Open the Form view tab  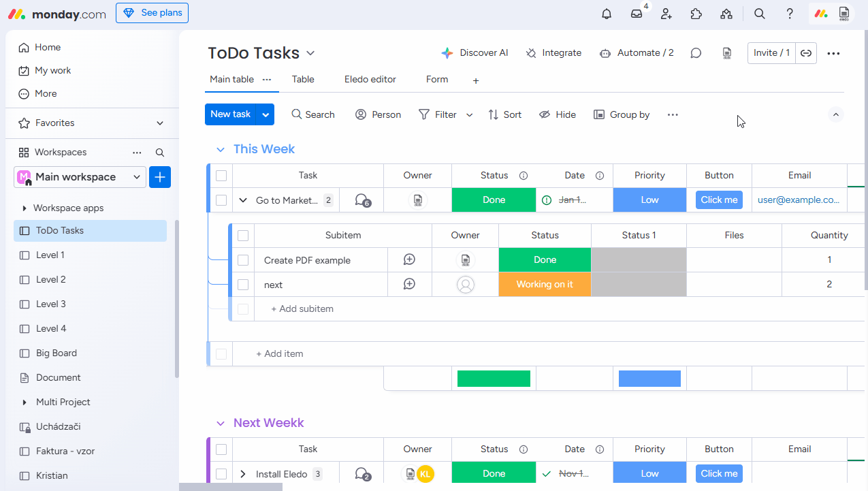436,80
